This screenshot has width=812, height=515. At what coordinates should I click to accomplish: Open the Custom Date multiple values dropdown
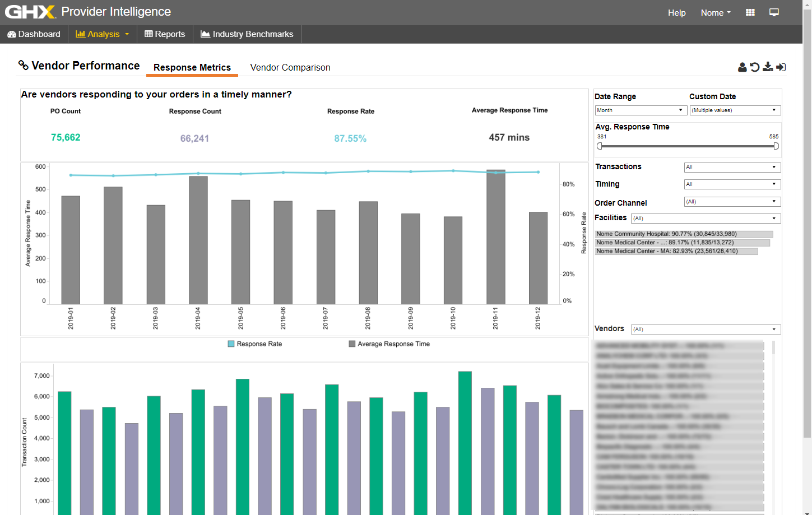coord(735,110)
